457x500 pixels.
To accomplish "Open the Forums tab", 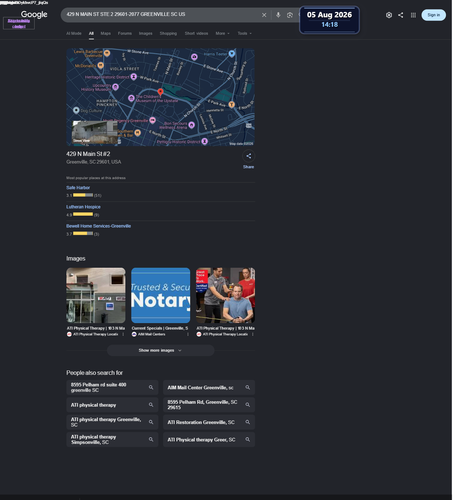I will (x=126, y=34).
